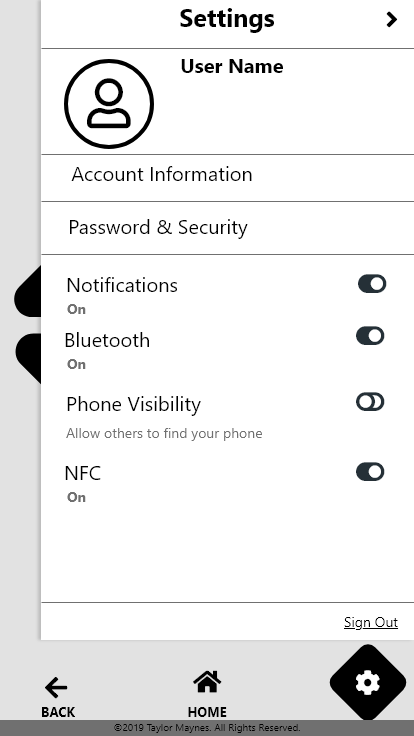Click the Notifications label

(x=122, y=285)
